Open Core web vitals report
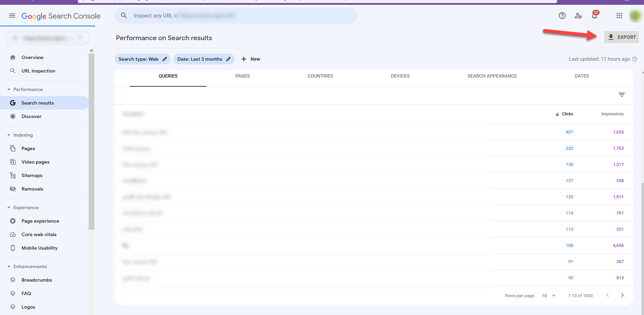The width and height of the screenshot is (644, 315). [x=39, y=234]
